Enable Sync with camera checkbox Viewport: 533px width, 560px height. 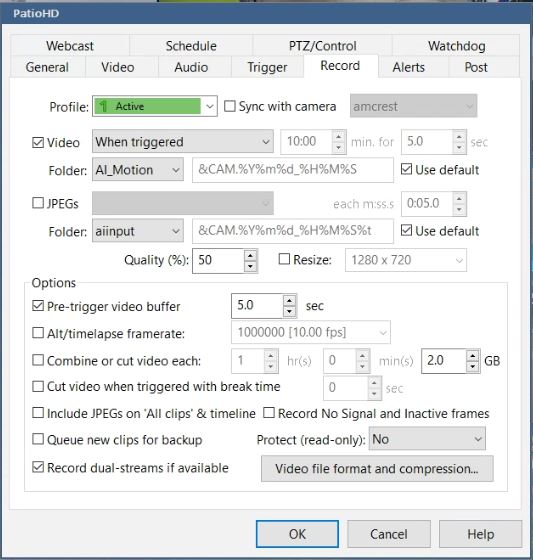point(229,106)
